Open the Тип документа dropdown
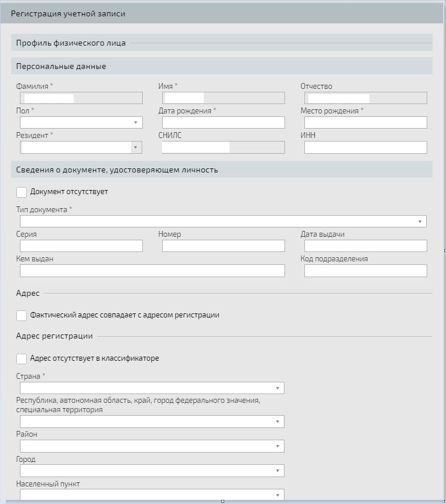This screenshot has height=504, width=446. click(223, 221)
